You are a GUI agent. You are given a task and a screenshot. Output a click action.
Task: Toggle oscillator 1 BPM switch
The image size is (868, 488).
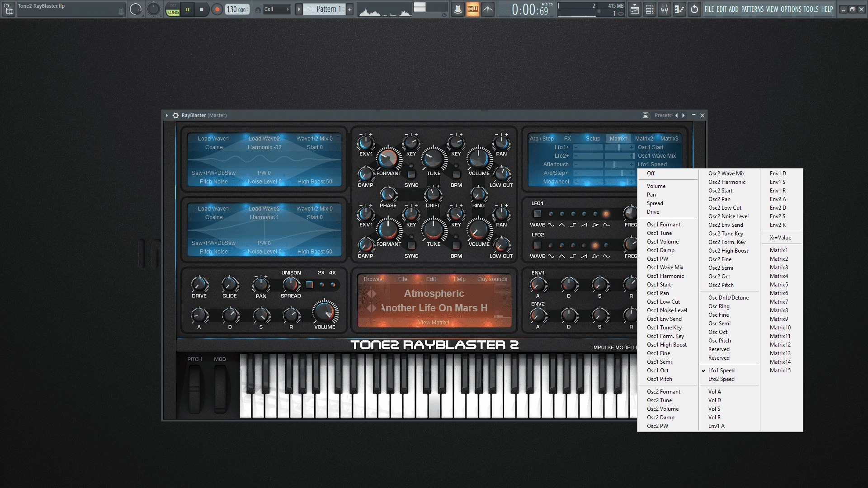[x=456, y=174]
